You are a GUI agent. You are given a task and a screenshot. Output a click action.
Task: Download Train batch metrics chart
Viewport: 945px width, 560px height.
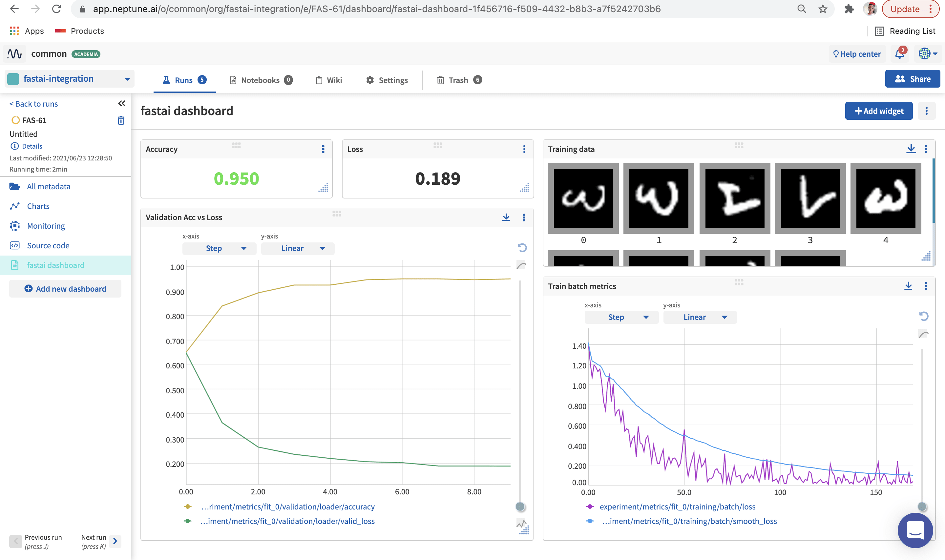[908, 286]
